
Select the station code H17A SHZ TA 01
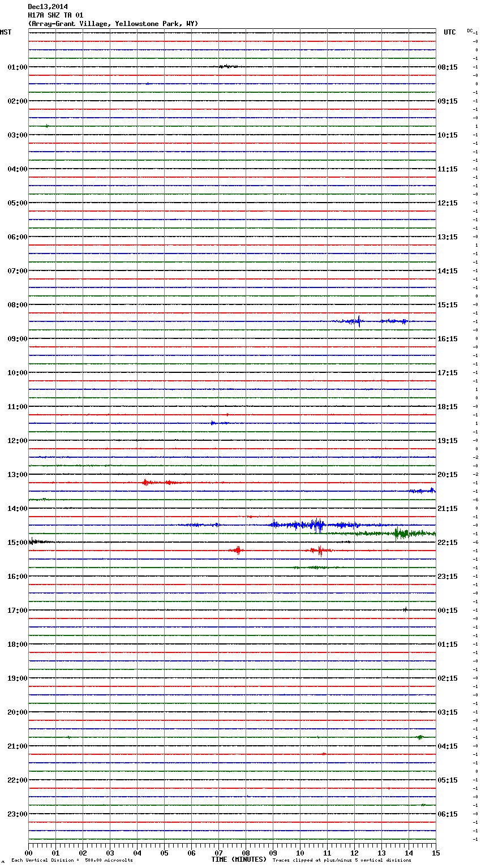tap(55, 15)
